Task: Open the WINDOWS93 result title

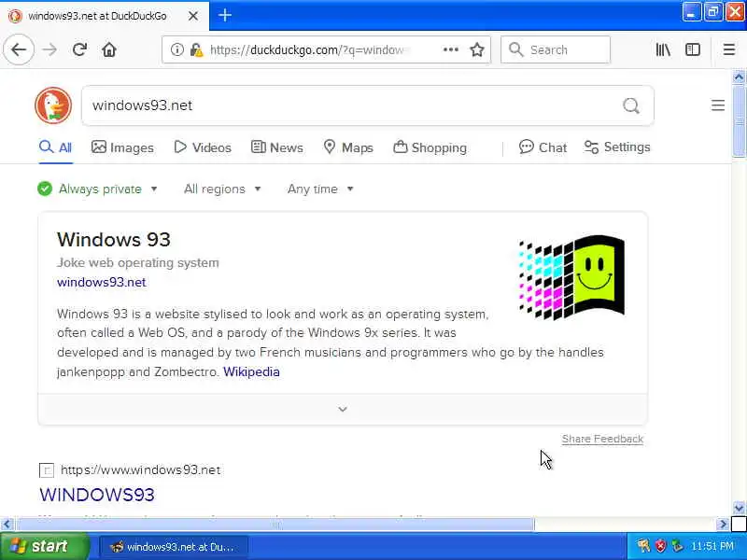Action: (97, 495)
